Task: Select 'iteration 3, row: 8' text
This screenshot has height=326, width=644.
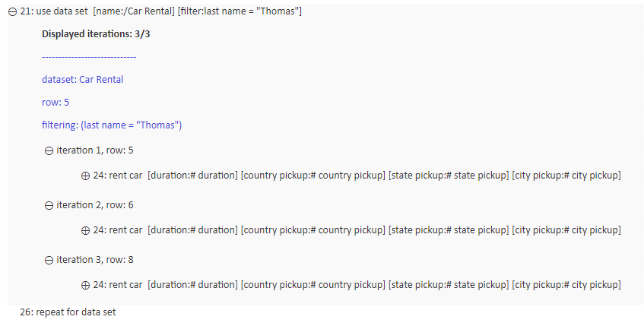Action: [95, 259]
